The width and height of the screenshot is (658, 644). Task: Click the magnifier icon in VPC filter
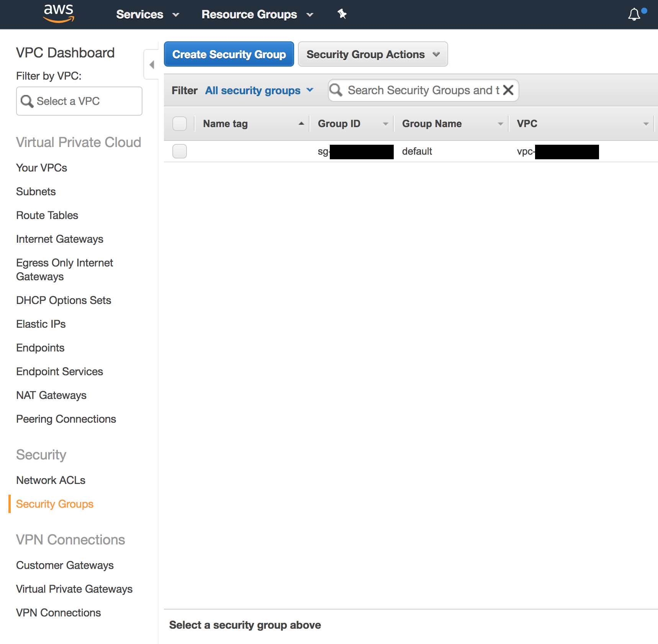point(27,101)
